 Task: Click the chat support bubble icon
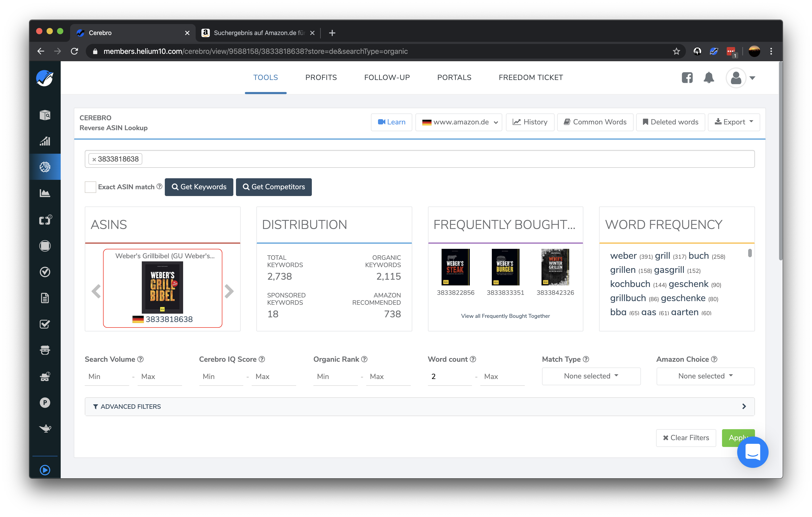(x=752, y=452)
